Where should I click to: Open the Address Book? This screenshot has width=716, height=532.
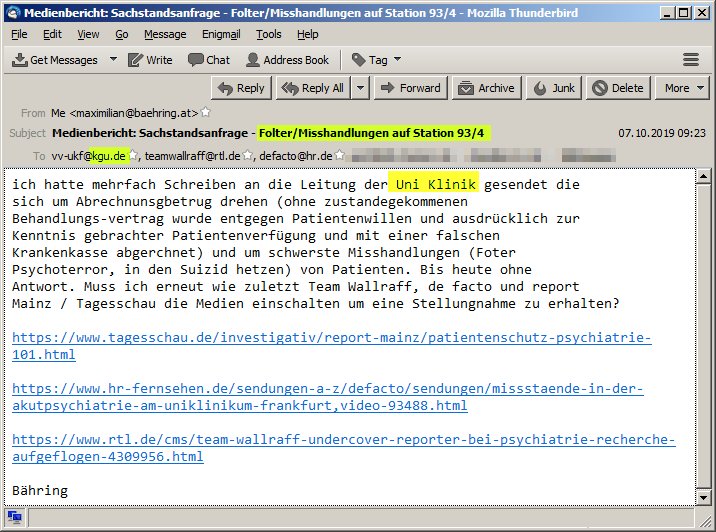click(287, 60)
